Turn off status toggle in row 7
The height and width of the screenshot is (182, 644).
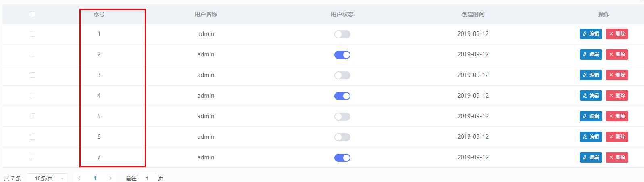(x=342, y=158)
